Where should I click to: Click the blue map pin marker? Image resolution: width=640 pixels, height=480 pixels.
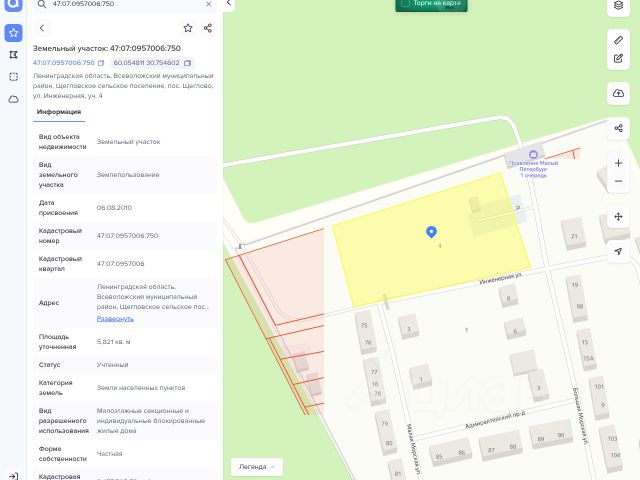(x=431, y=232)
